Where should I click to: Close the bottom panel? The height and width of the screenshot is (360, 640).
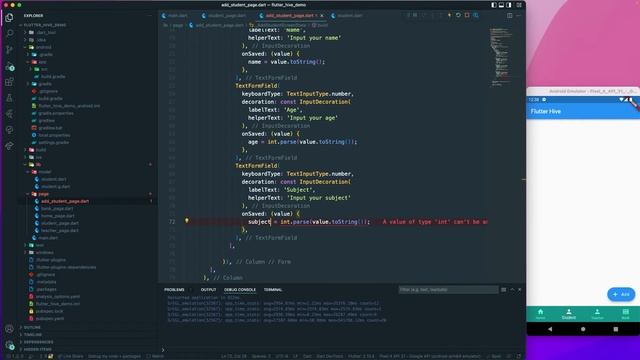[520, 289]
